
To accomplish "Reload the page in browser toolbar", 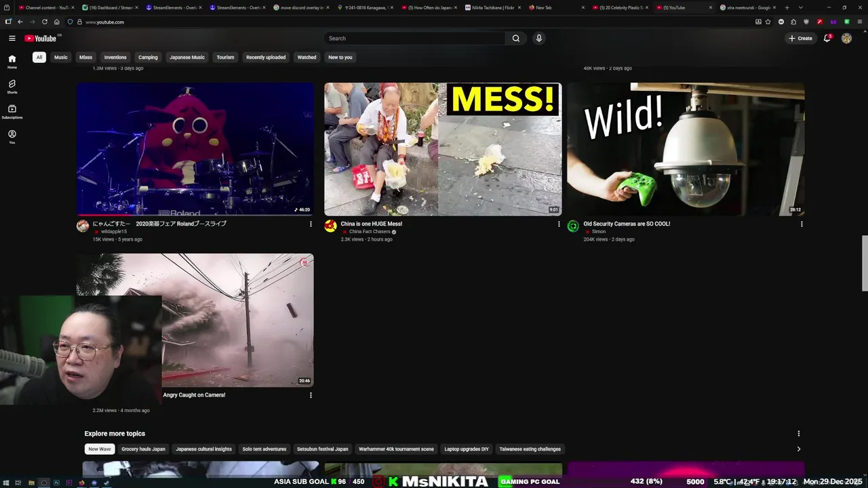I will pos(45,22).
